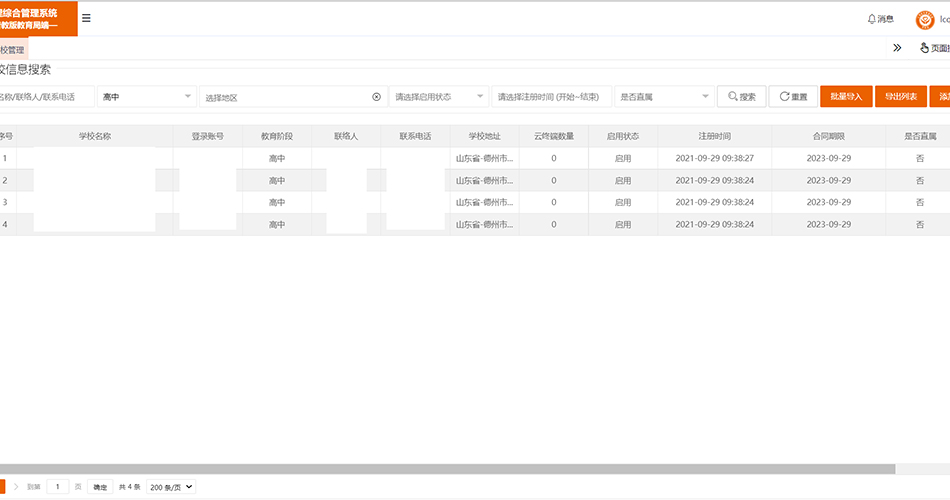Click the orange user avatar icon
This screenshot has width=950, height=500.
coord(925,19)
